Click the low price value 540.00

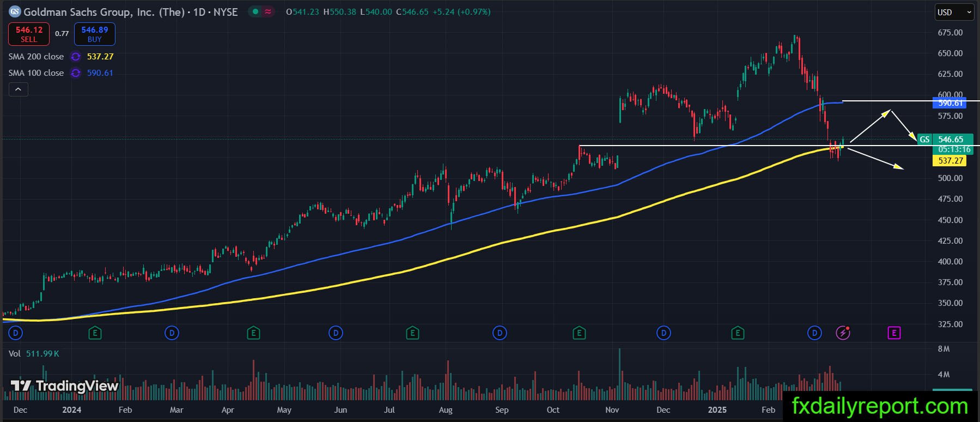click(x=379, y=12)
